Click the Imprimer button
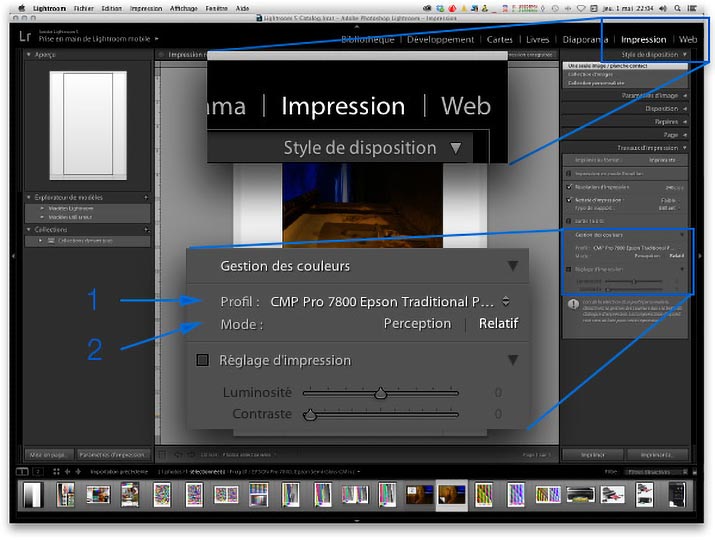 pyautogui.click(x=593, y=455)
